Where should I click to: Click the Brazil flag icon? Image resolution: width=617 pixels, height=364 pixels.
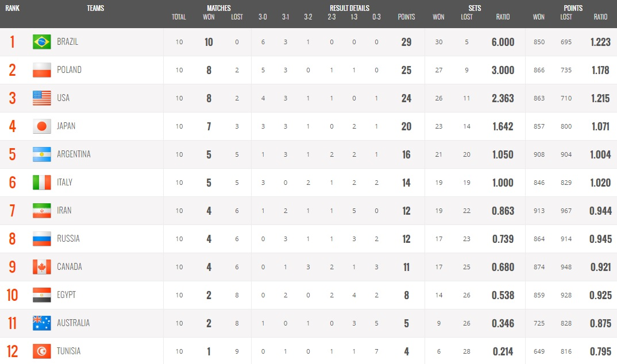(x=42, y=42)
